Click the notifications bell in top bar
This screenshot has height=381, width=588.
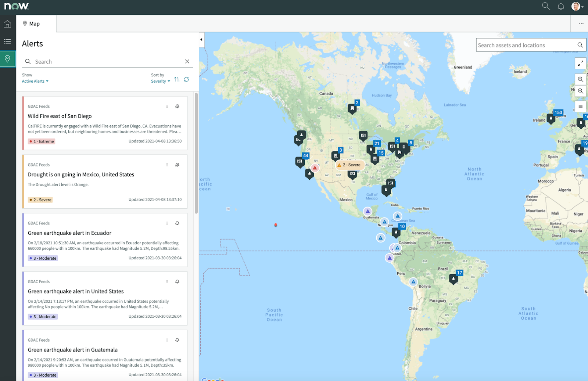pos(561,6)
